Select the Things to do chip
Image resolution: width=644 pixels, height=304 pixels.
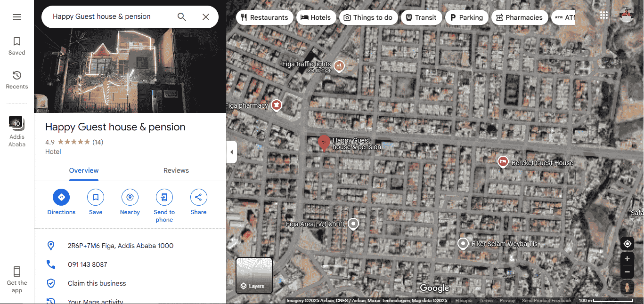[x=368, y=17]
